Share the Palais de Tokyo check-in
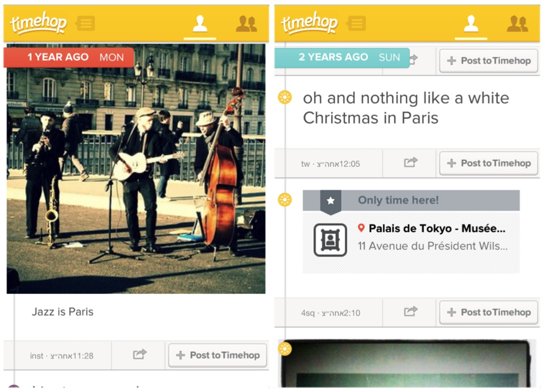The height and width of the screenshot is (392, 545). 410,311
